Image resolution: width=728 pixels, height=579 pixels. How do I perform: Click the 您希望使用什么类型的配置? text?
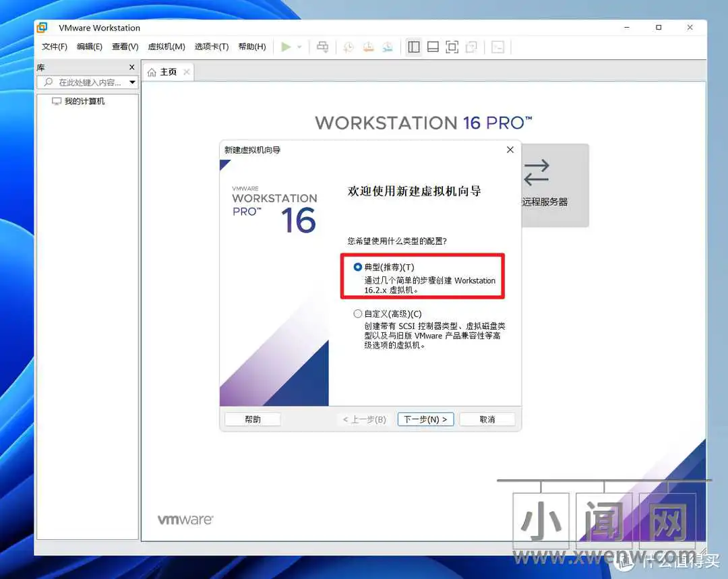397,241
